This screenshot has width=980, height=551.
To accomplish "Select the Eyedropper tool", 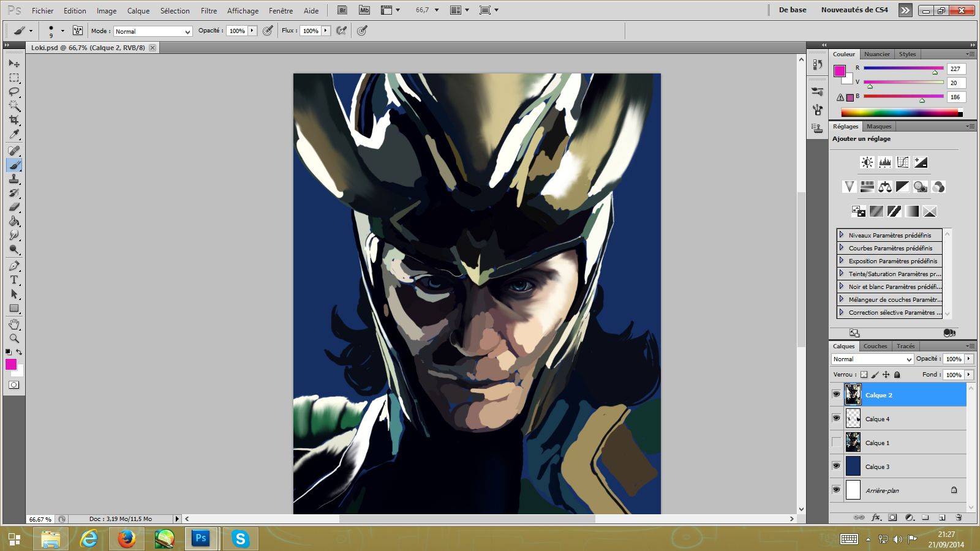I will 14,134.
